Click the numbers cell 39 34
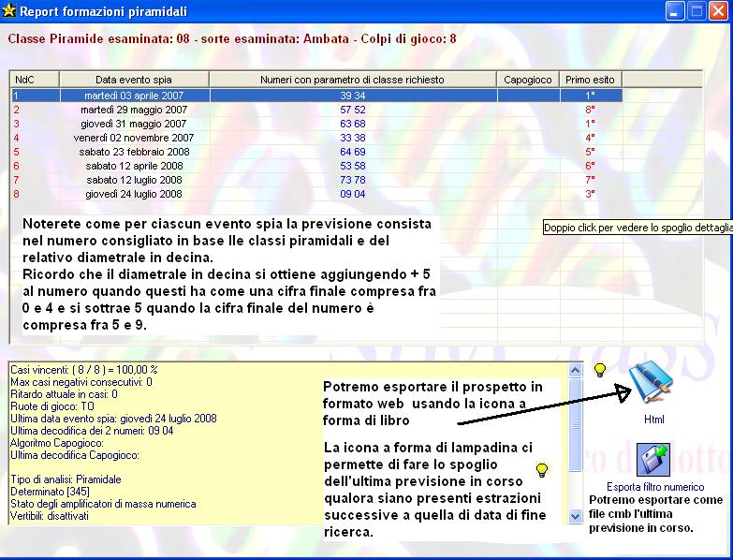 [353, 96]
